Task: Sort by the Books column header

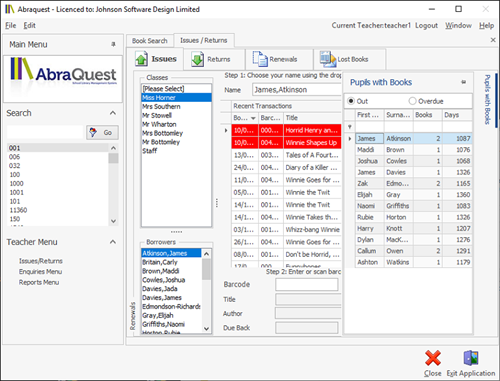Action: pyautogui.click(x=428, y=115)
